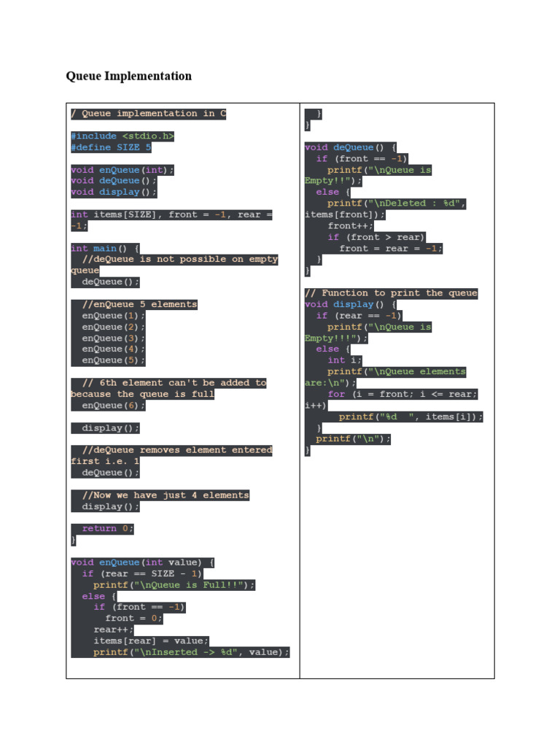Click 'void deQueue() {' definition line
The image size is (560, 747).
pyautogui.click(x=351, y=147)
